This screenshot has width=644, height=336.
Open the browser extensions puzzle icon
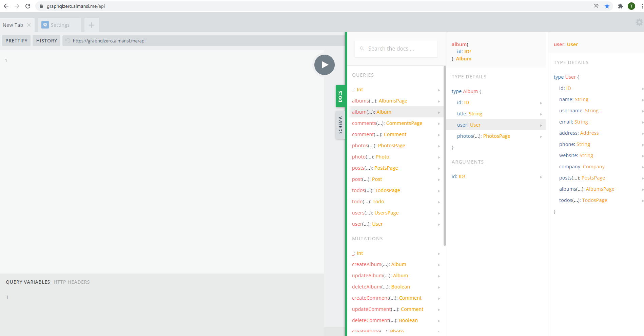621,6
